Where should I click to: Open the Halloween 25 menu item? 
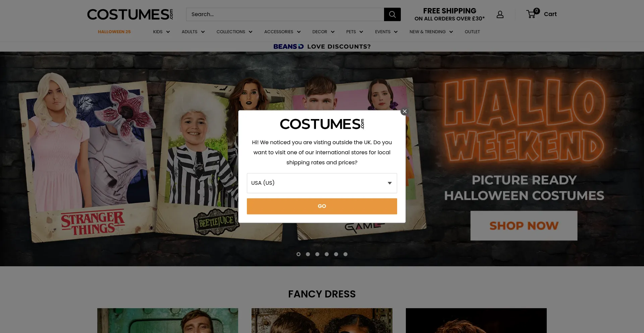(114, 32)
